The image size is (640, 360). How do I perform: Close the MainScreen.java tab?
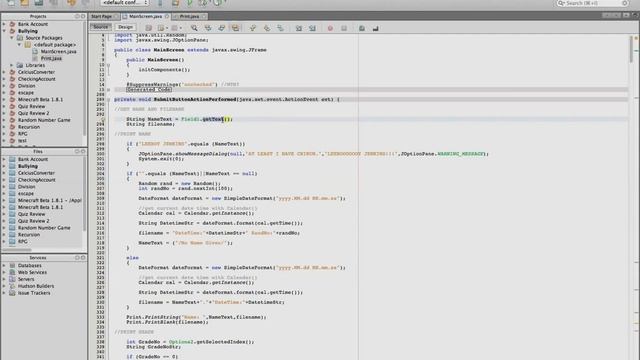(167, 16)
